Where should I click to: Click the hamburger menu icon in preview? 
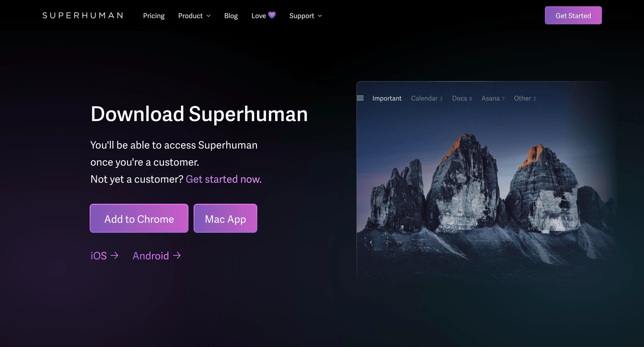(360, 98)
